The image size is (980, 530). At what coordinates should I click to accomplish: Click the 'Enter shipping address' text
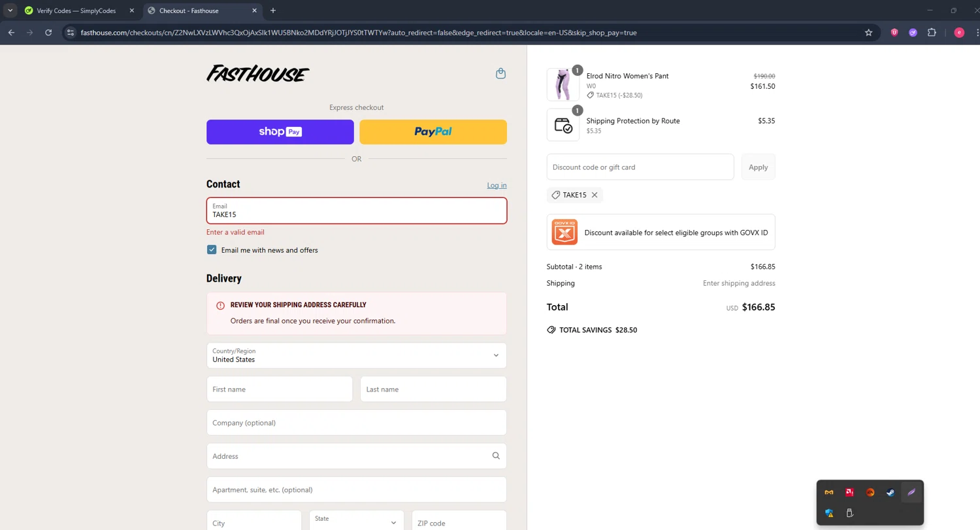739,284
